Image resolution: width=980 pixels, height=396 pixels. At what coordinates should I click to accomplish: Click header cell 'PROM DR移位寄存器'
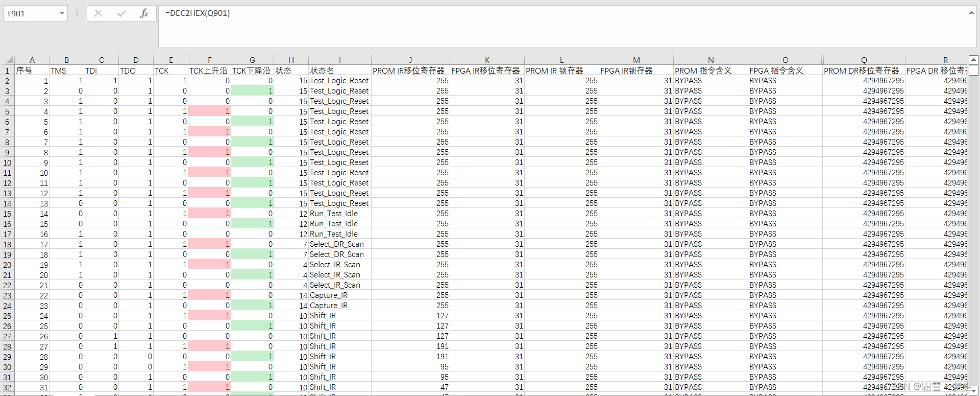click(864, 71)
